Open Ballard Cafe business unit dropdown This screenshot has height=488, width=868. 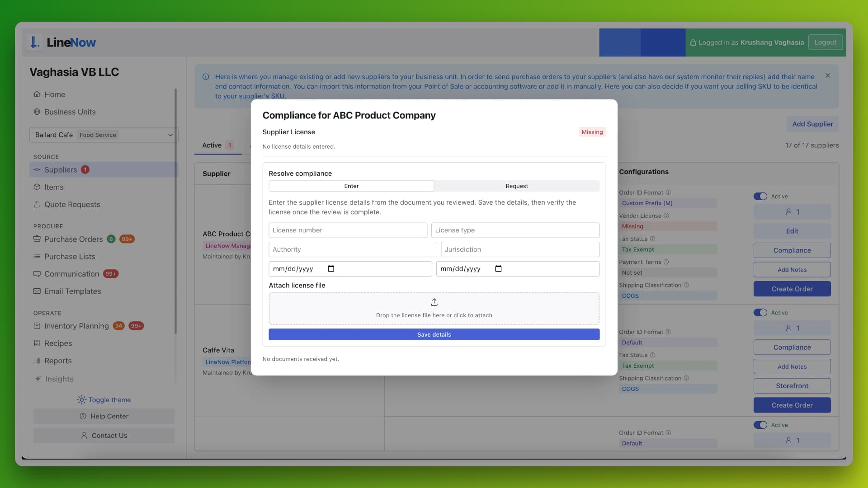[x=104, y=135]
